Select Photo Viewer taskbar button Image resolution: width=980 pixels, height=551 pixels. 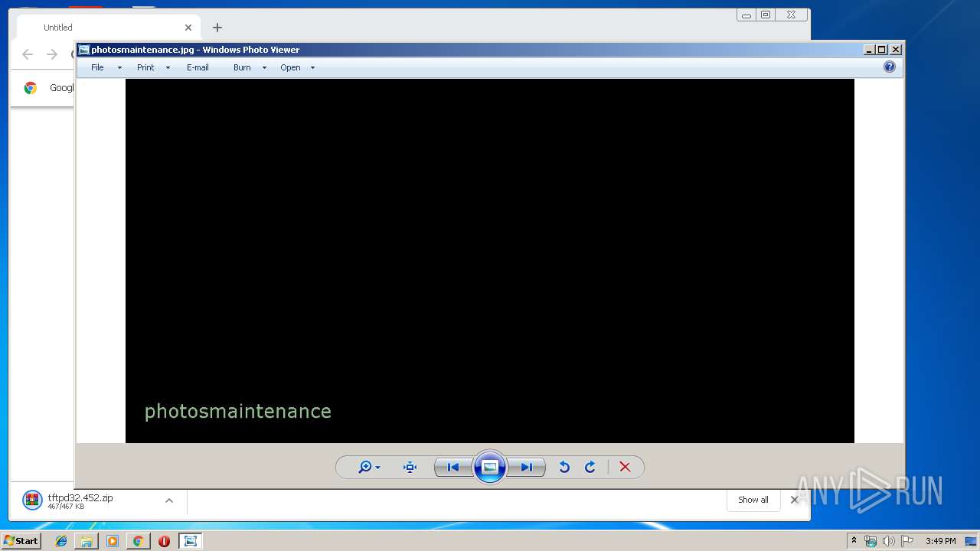[x=191, y=541]
